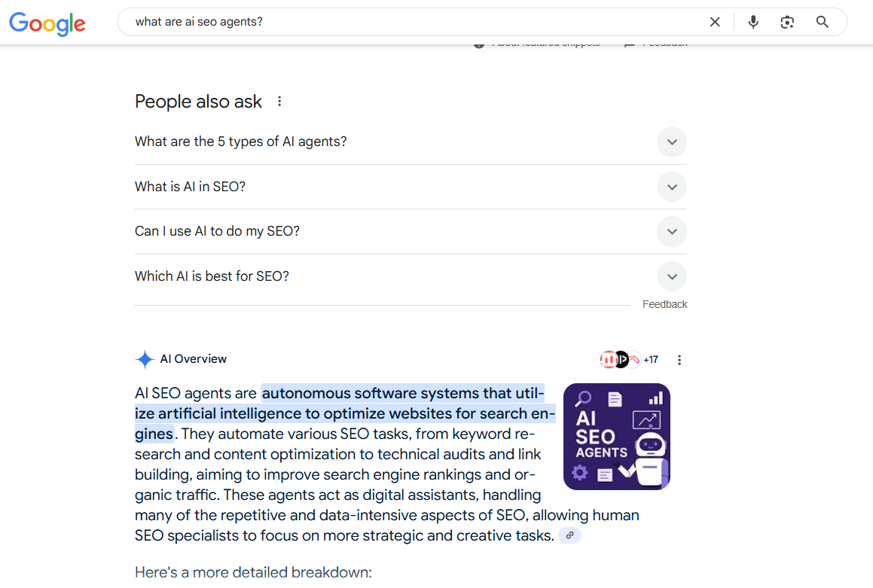The width and height of the screenshot is (873, 588).
Task: Expand the question Which AI is best for SEO
Action: tap(671, 276)
